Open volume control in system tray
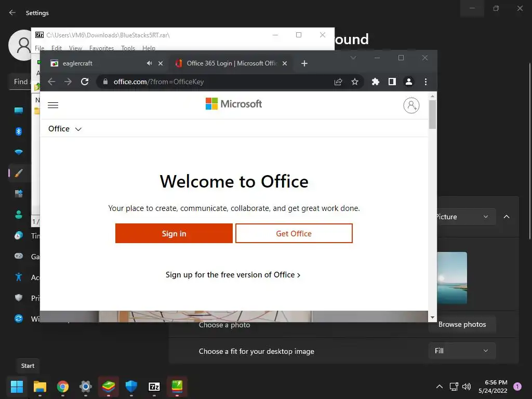Image resolution: width=532 pixels, height=399 pixels. tap(467, 387)
